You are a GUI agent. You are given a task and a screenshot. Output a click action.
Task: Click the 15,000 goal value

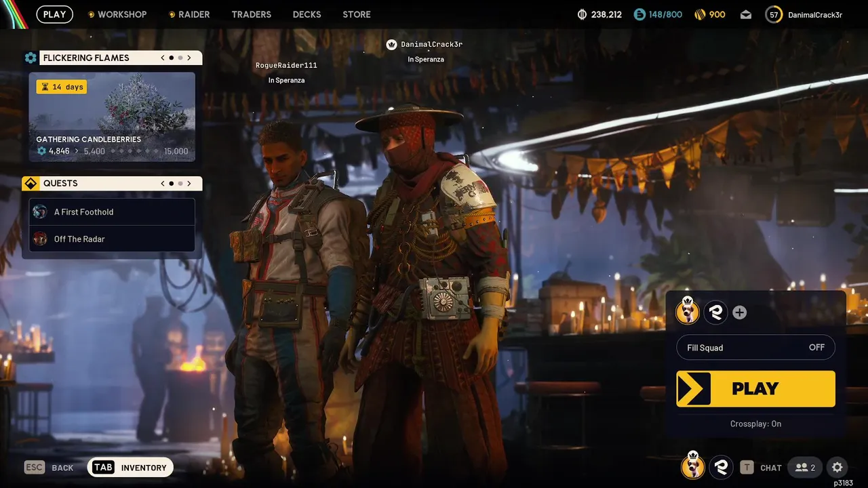click(176, 151)
